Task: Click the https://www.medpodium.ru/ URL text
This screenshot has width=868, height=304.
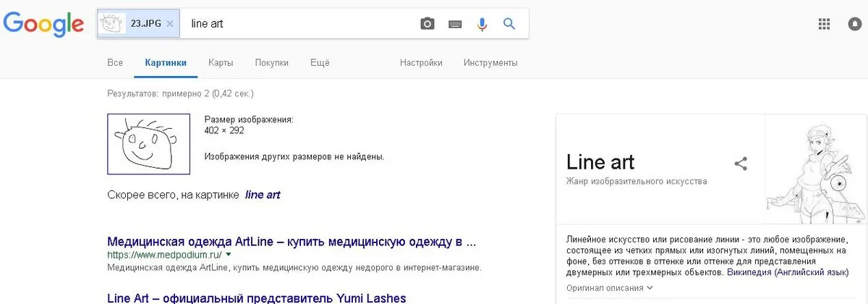Action: tap(164, 255)
